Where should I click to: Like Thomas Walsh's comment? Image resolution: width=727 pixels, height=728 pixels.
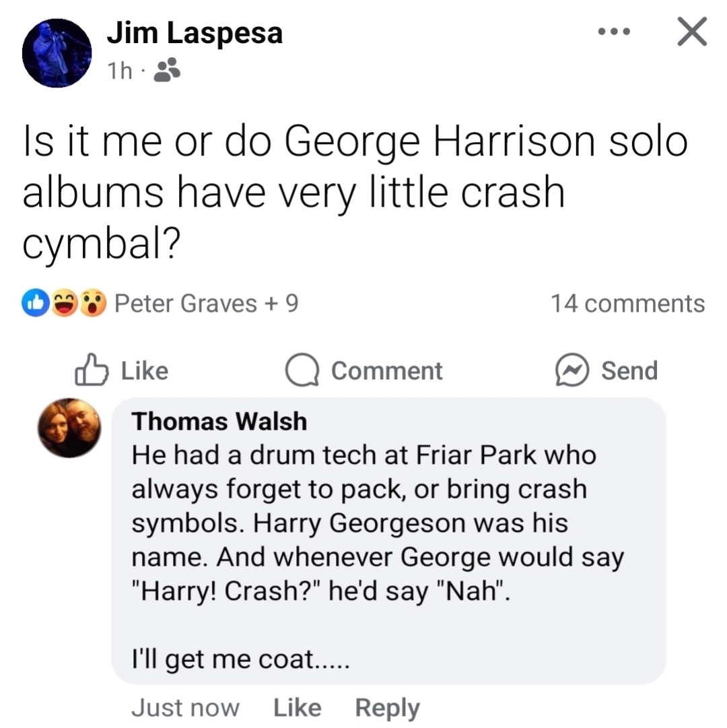[x=298, y=708]
